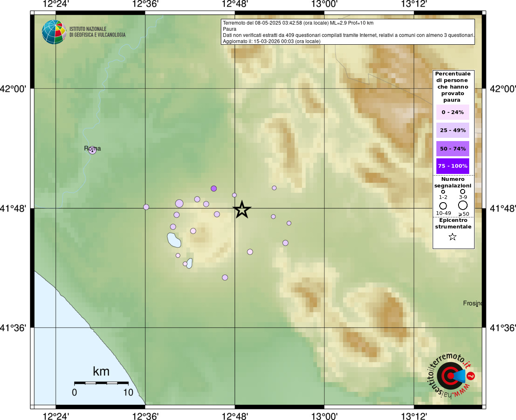This screenshot has height=420, width=516.
Task: Click the legend circle labeled 10-49
Action: click(x=443, y=205)
